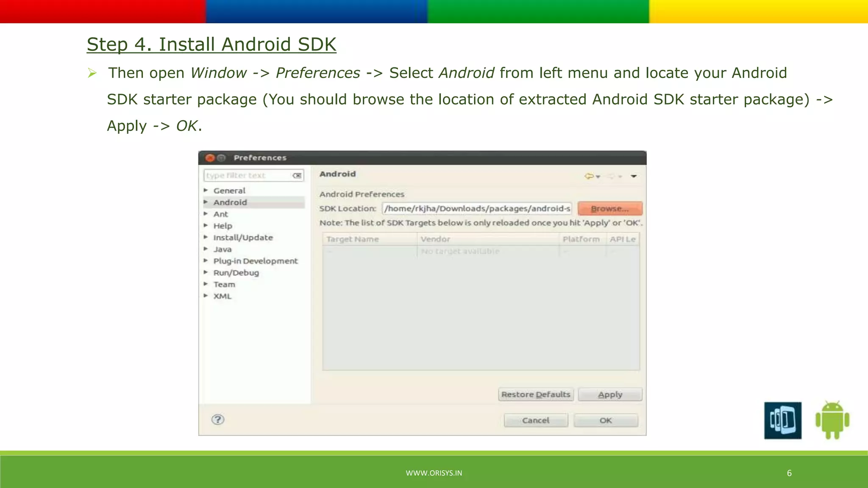The image size is (868, 488).
Task: Sort by Platform column header
Action: 582,239
